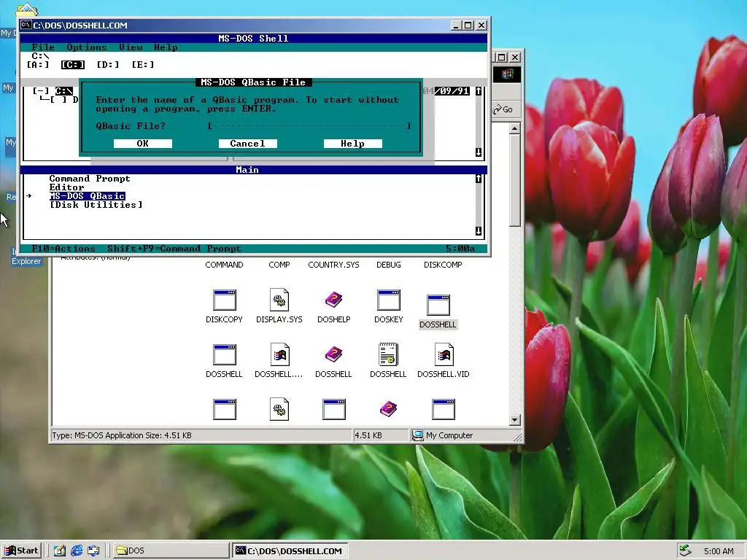This screenshot has height=560, width=747.
Task: Open the Start menu
Action: pos(21,551)
